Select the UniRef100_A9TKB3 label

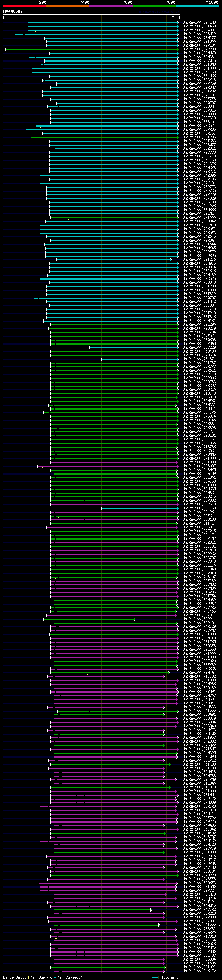(x=199, y=141)
